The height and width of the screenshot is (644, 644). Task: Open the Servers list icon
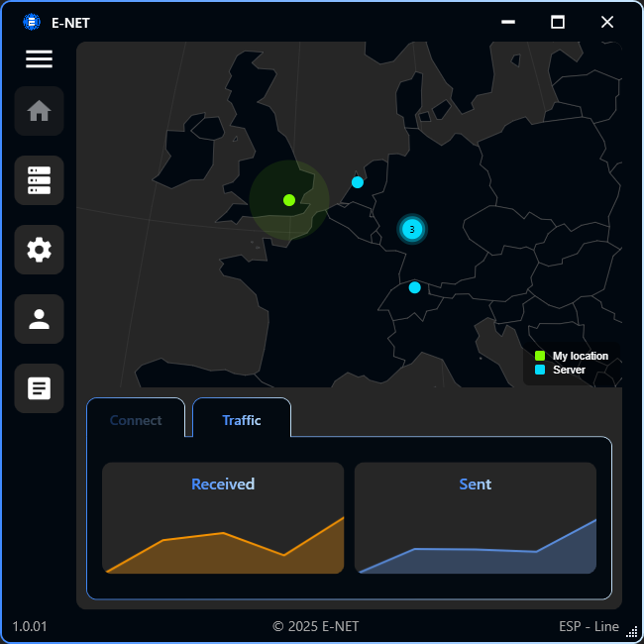[x=39, y=180]
